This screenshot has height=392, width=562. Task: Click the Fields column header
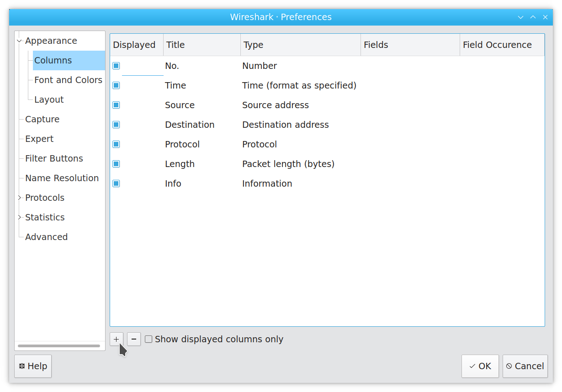click(410, 45)
